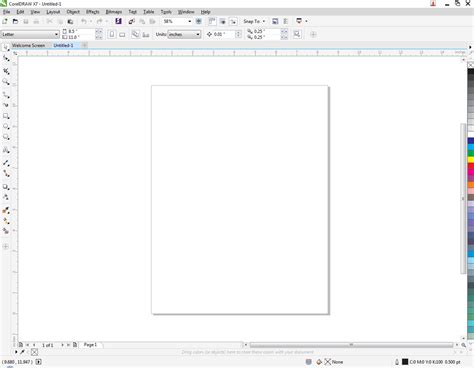The height and width of the screenshot is (368, 474).
Task: Select the Ellipse tool
Action: [6, 127]
